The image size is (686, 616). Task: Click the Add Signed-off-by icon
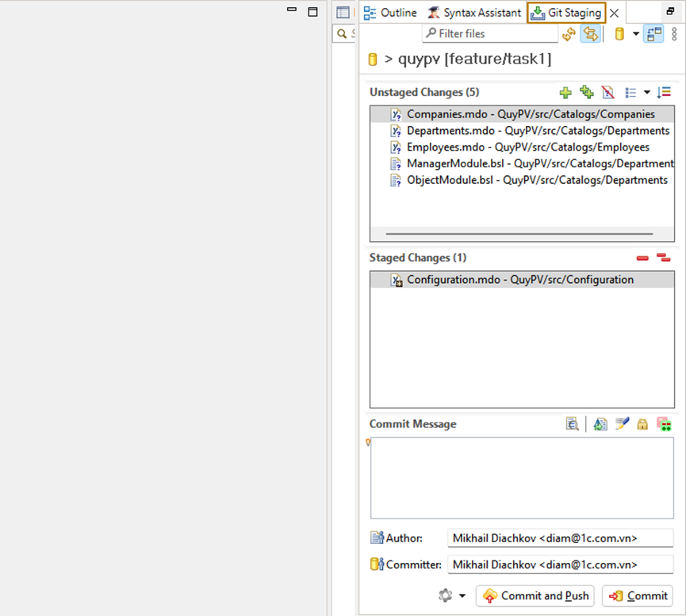tap(622, 424)
